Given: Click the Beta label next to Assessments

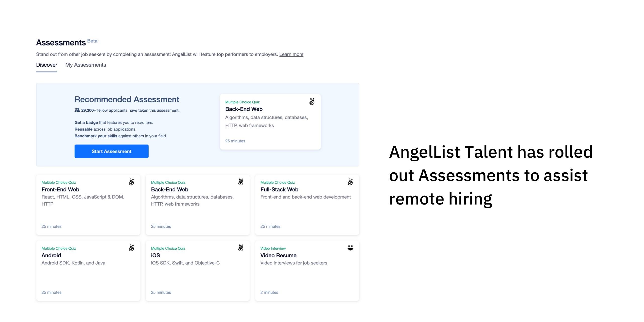Looking at the screenshot, I should (92, 41).
